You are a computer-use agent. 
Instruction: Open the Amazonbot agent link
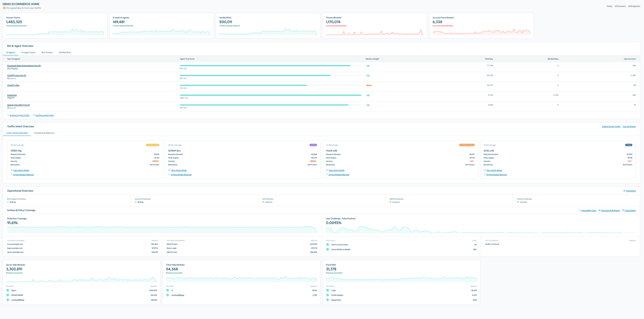coord(12,95)
